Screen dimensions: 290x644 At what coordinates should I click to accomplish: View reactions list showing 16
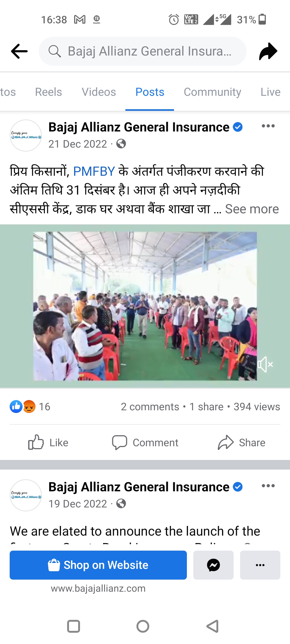(30, 407)
